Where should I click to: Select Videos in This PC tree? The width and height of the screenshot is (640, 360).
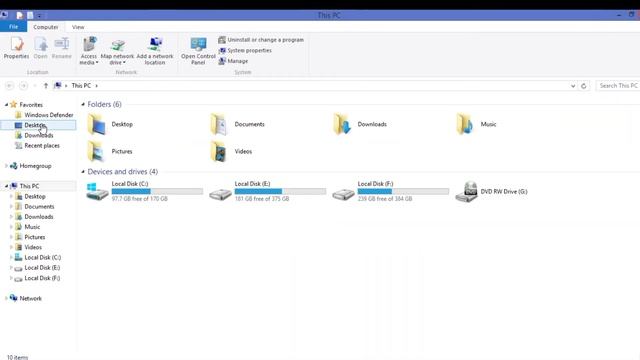33,247
